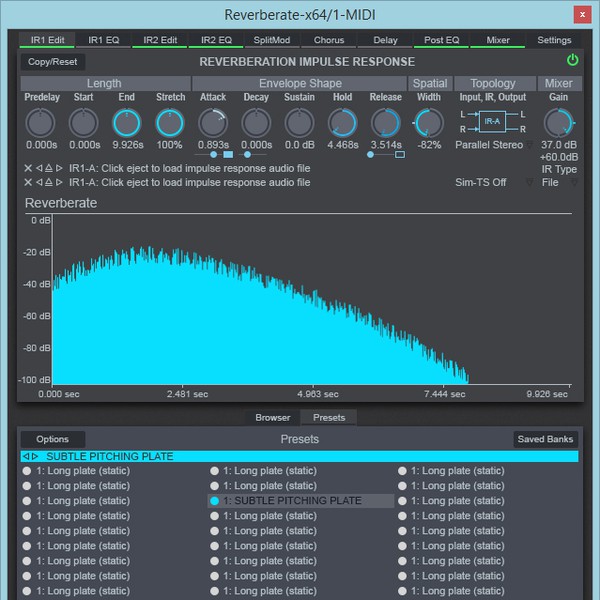Click the 37.0 dB gain readout

(x=559, y=145)
